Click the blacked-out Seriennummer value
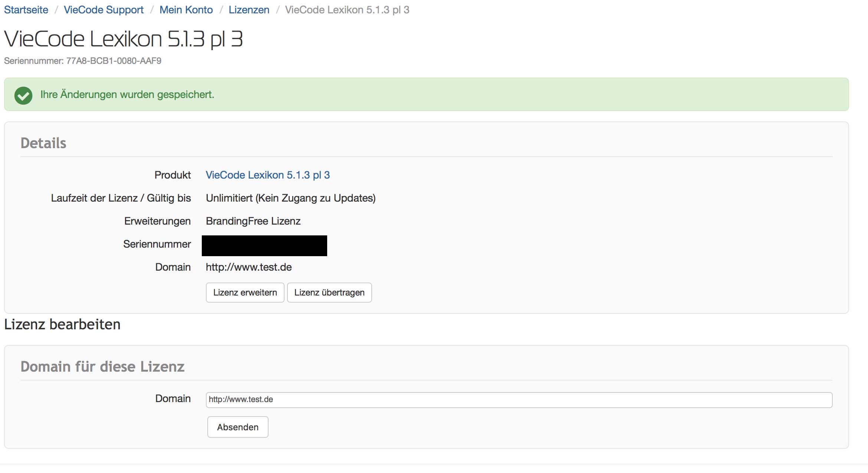The image size is (868, 473). pos(264,245)
